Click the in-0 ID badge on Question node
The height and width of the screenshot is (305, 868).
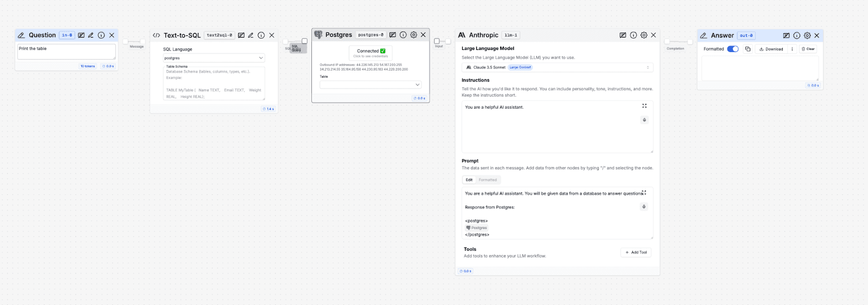pyautogui.click(x=67, y=35)
